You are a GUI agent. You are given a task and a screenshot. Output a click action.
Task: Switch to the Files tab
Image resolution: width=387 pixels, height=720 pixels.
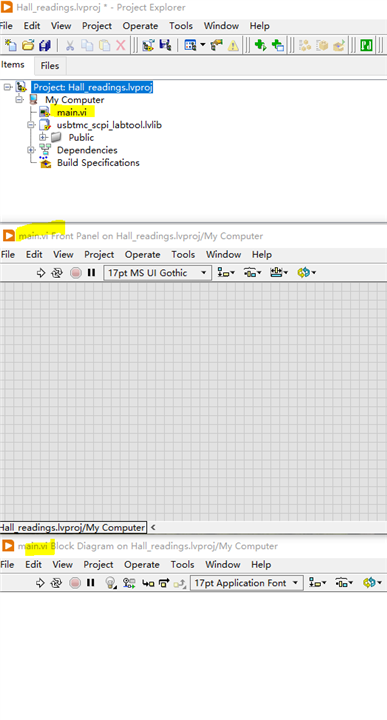point(50,66)
